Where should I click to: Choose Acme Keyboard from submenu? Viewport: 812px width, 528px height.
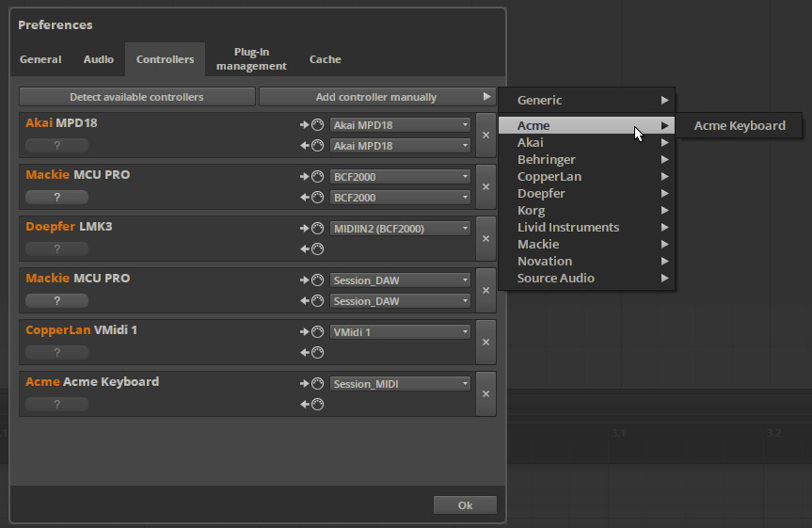pyautogui.click(x=740, y=125)
